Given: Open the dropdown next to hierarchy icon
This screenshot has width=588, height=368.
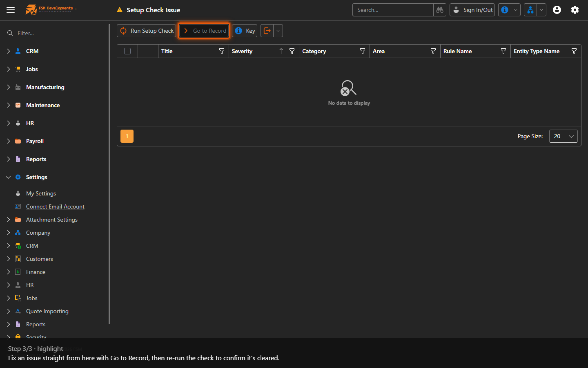Looking at the screenshot, I should [x=541, y=10].
